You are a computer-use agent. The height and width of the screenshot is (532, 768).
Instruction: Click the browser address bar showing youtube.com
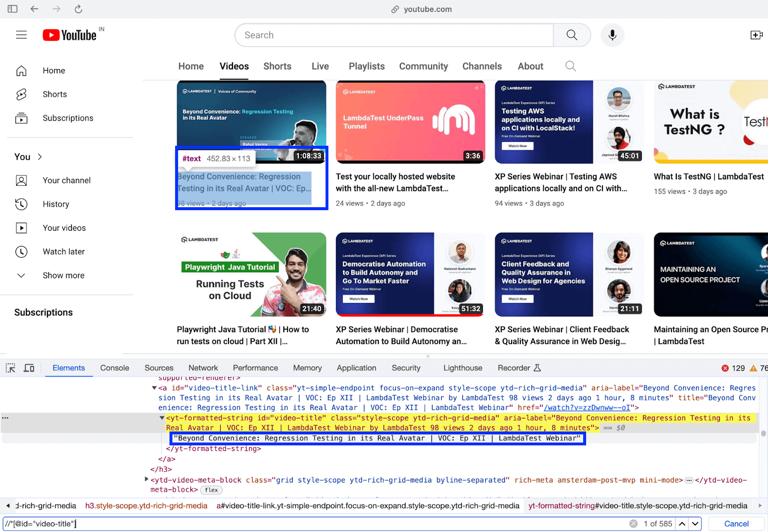click(x=421, y=9)
